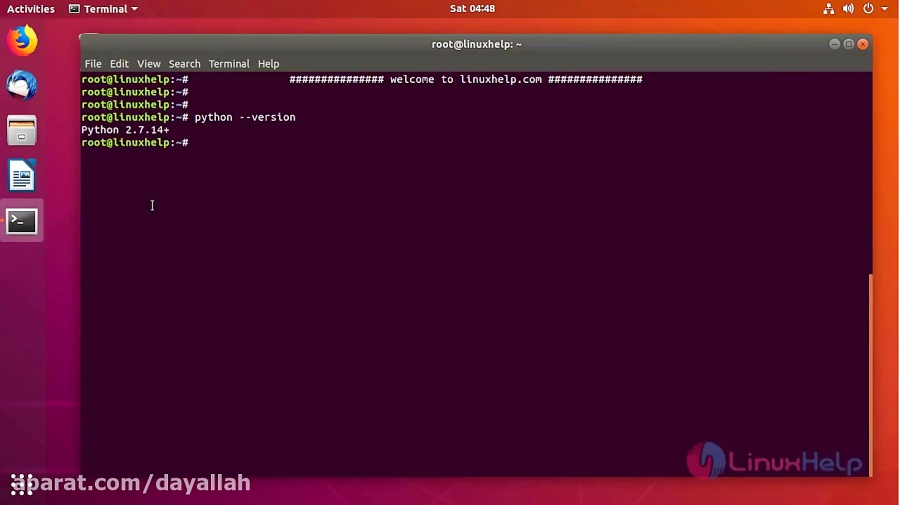This screenshot has width=900, height=505.
Task: Open the clock showing Sat 04:48
Action: [x=472, y=9]
